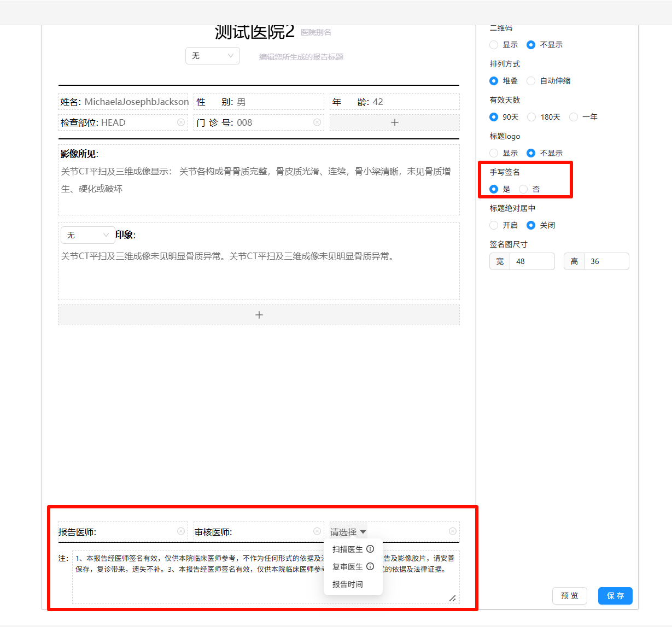
Task: Click the blue 保存 button
Action: coord(615,596)
